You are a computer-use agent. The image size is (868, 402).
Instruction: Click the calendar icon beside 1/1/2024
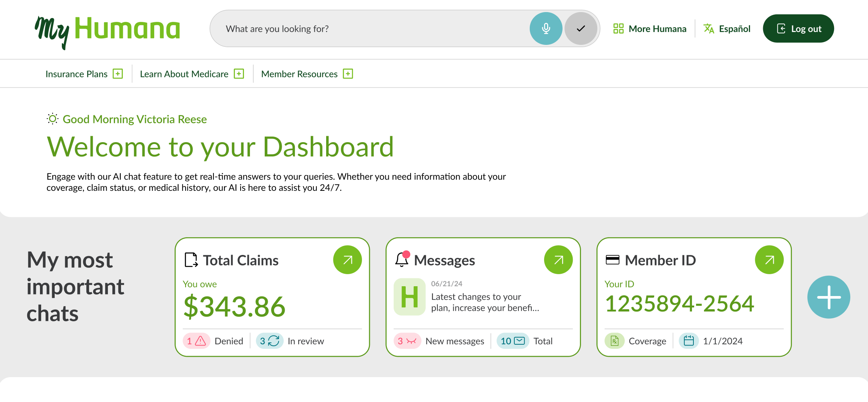pos(689,341)
